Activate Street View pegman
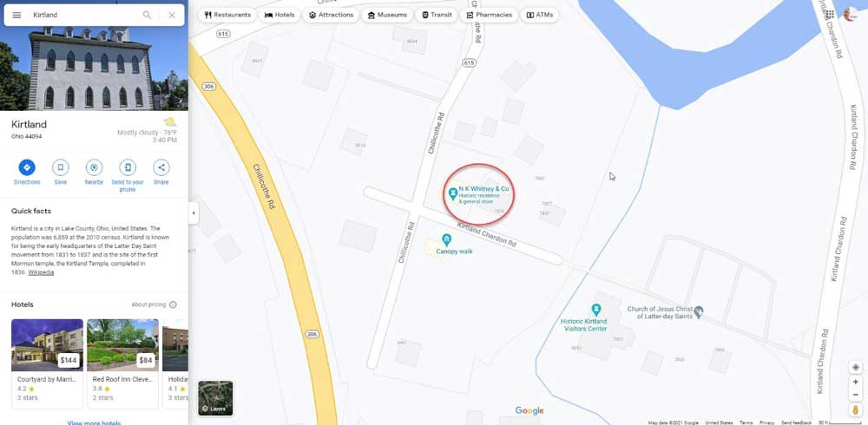Viewport: 868px width, 425px height. (x=856, y=410)
